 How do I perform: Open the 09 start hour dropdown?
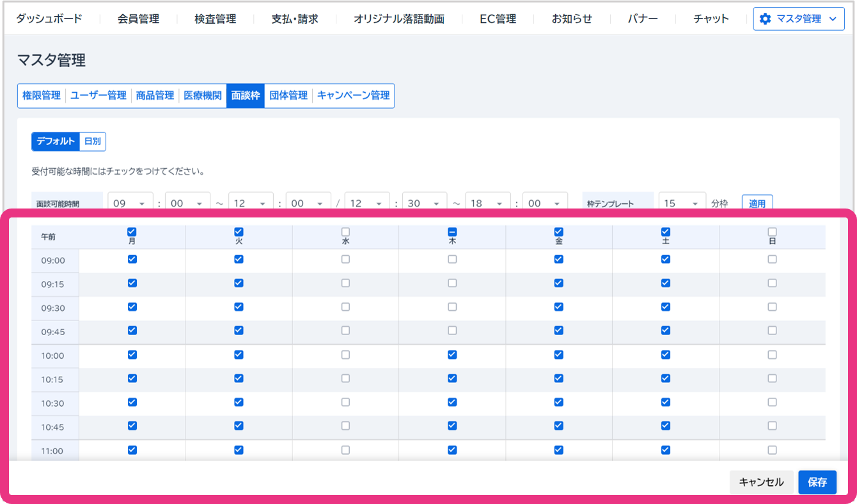click(x=130, y=203)
